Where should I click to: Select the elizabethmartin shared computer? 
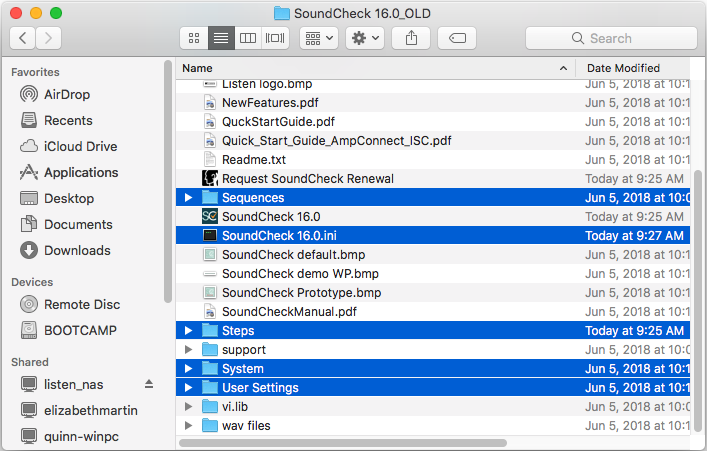click(x=79, y=410)
